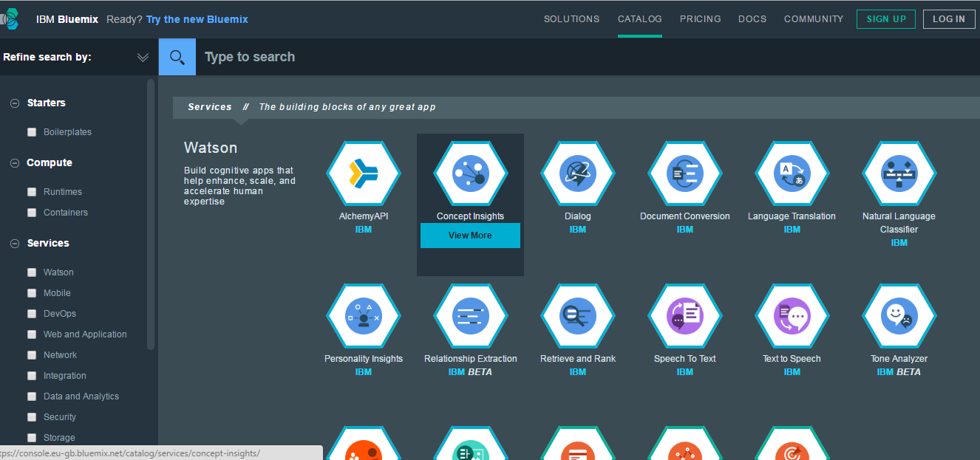Open the Text to Speech icon

point(792,316)
